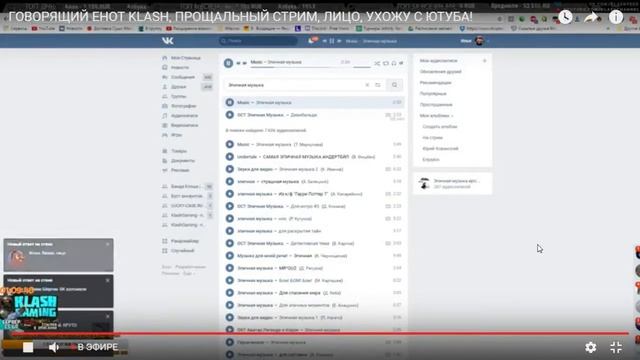Play the для раскрытия тайн track
Image resolution: width=640 pixels, height=360 pixels.
230,231
